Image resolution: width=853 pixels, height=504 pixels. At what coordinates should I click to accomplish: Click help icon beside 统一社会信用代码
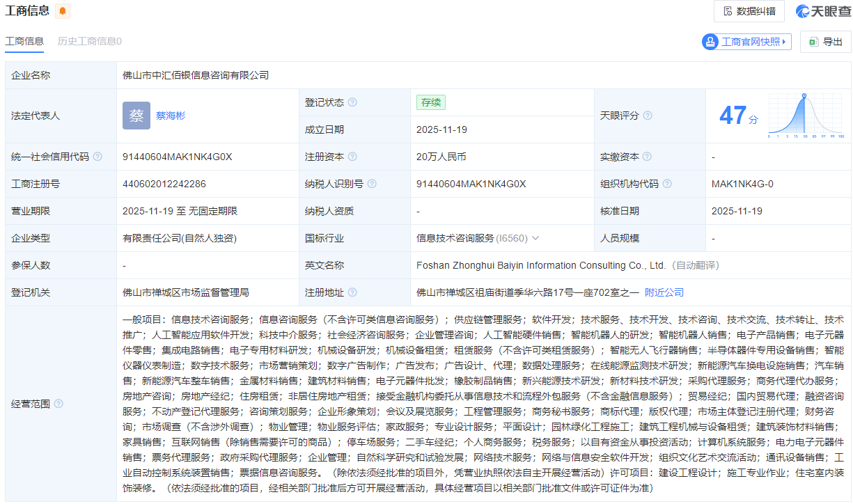97,157
